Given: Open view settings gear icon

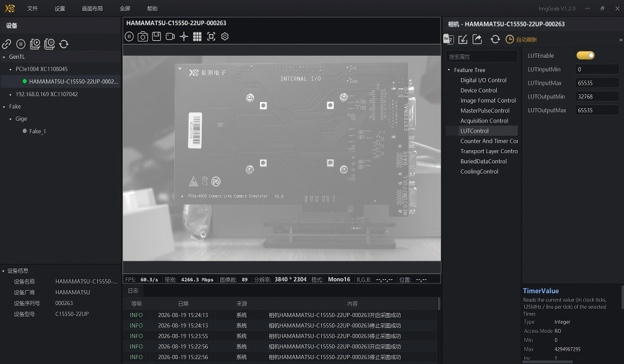Looking at the screenshot, I should [225, 37].
